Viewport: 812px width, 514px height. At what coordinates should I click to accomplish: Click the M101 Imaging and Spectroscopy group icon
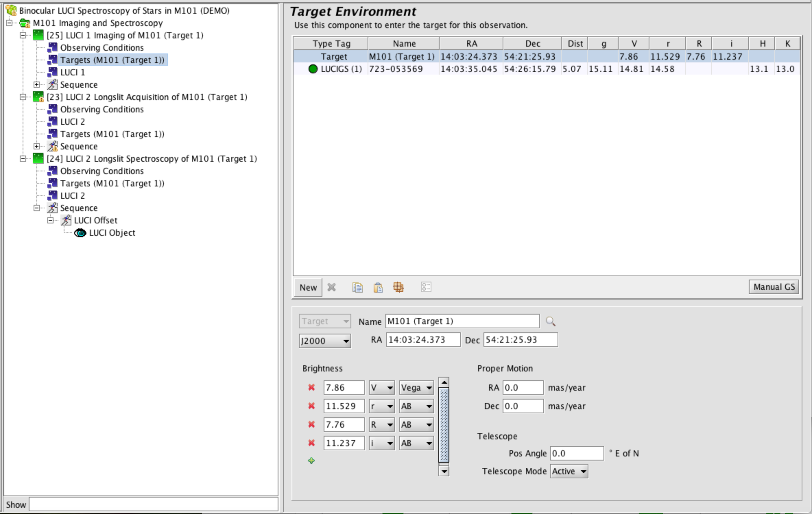pyautogui.click(x=25, y=23)
